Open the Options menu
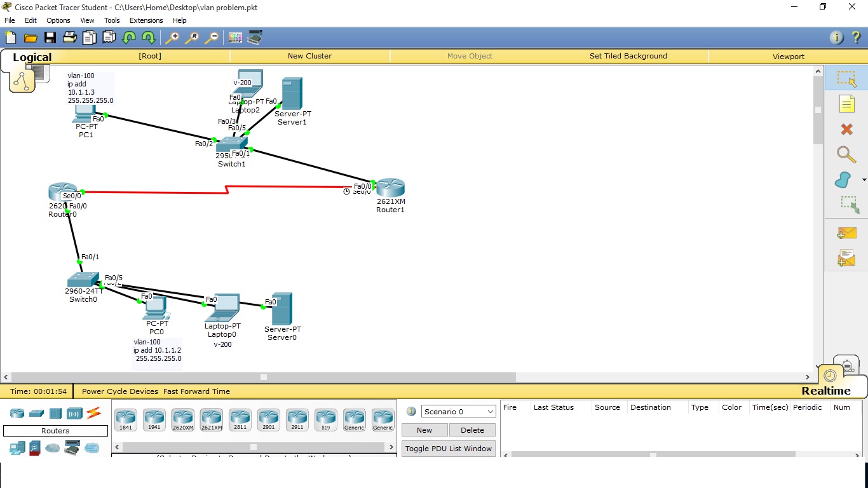This screenshot has width=868, height=488. point(58,20)
